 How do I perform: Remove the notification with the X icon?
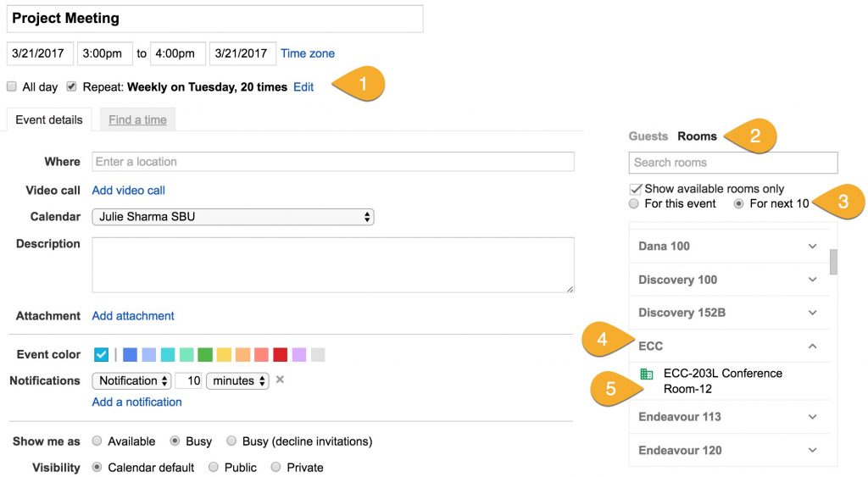click(x=280, y=380)
